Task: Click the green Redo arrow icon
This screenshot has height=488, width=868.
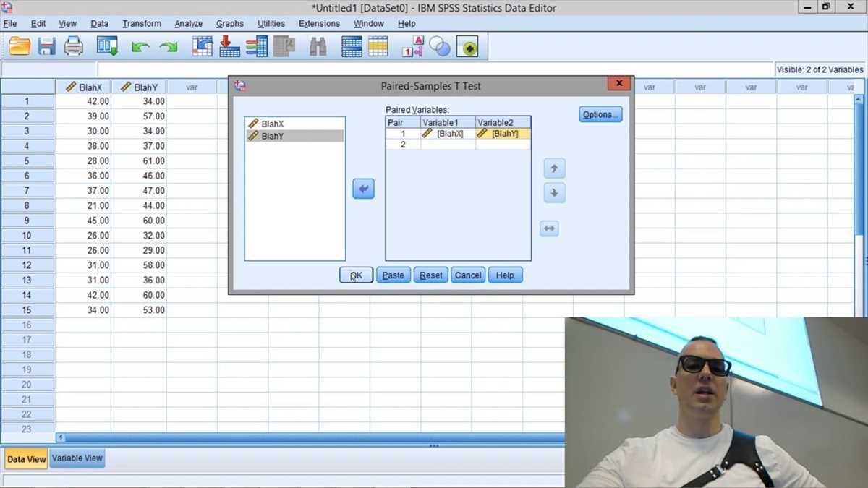Action: [169, 48]
